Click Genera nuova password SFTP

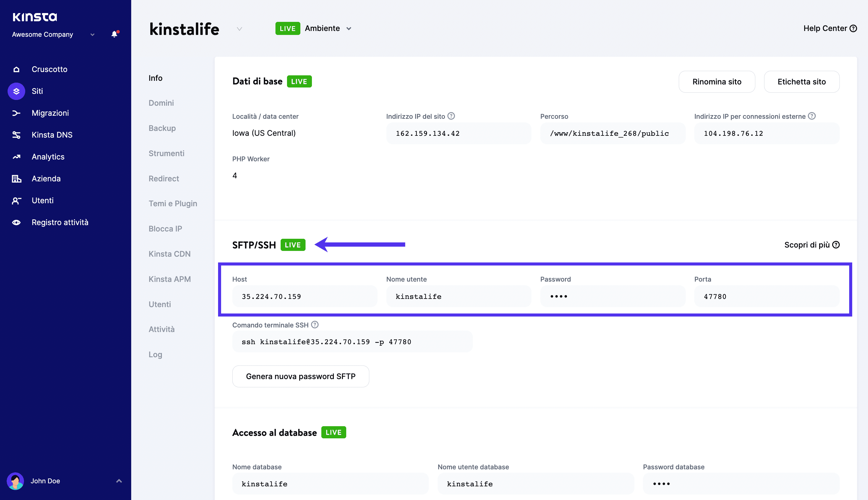[x=300, y=376]
